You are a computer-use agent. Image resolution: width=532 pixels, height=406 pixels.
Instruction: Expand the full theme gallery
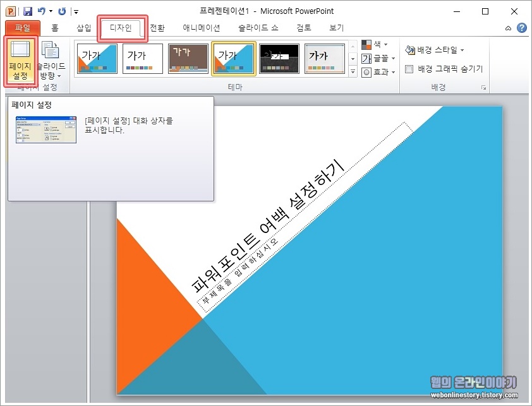pyautogui.click(x=353, y=71)
